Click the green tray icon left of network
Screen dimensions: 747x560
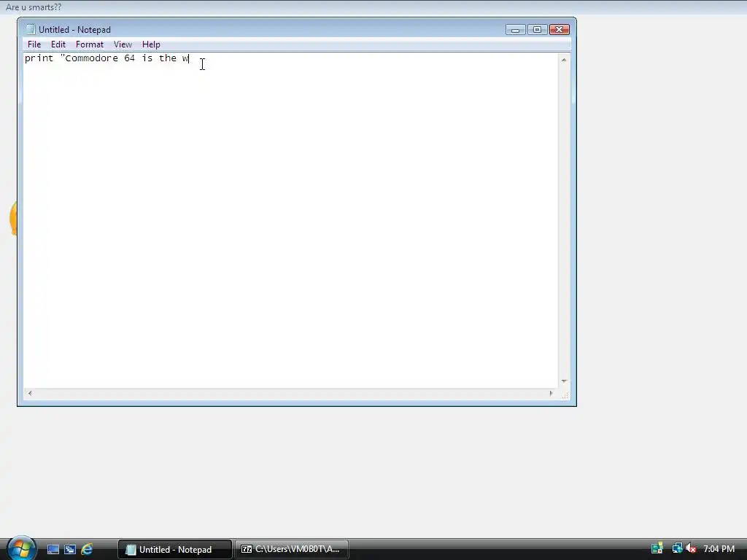pyautogui.click(x=657, y=548)
